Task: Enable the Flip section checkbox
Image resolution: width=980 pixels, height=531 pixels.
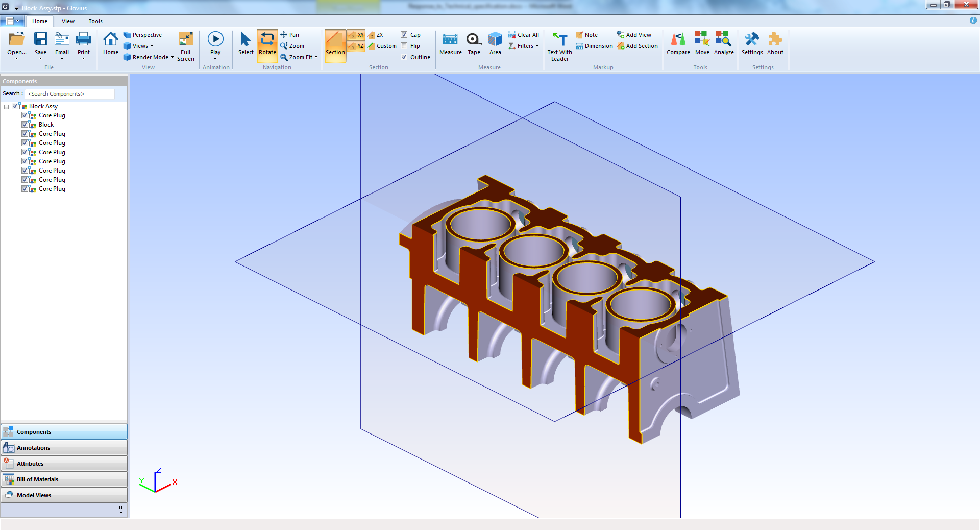Action: tap(404, 46)
